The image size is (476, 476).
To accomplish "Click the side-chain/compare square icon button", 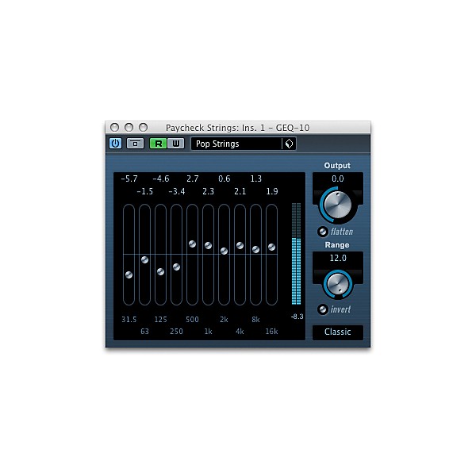I will tap(135, 144).
